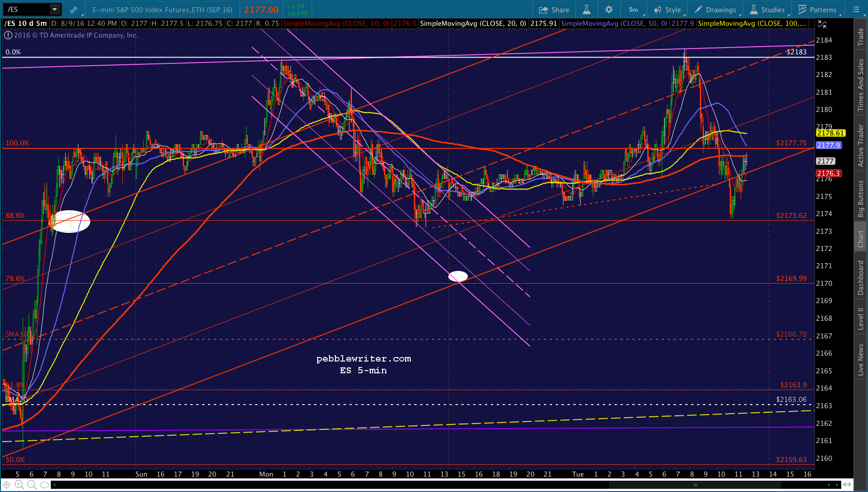Share the current chart
This screenshot has height=492, width=868.
click(554, 10)
